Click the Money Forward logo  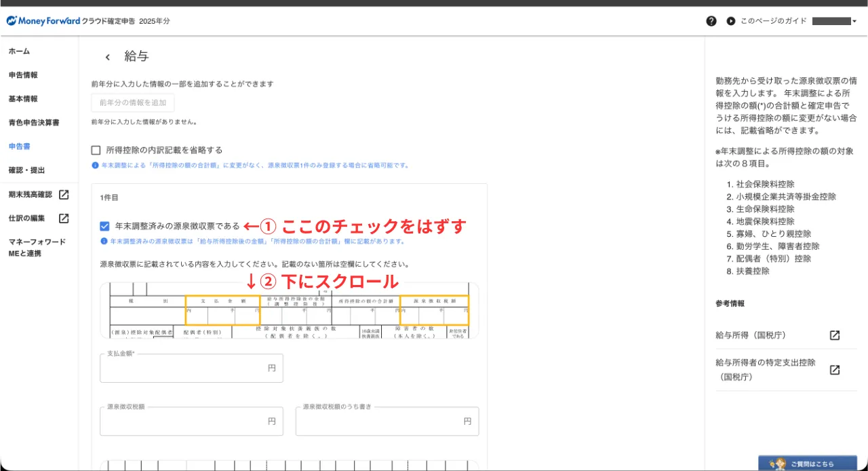(43, 21)
